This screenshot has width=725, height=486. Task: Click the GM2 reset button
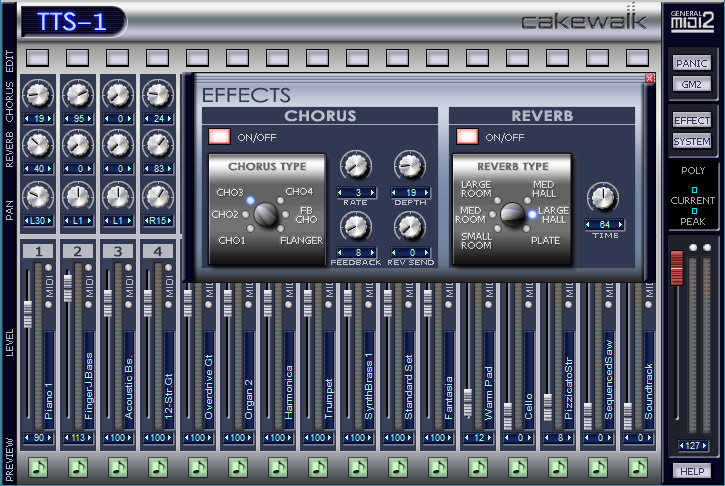pyautogui.click(x=692, y=84)
